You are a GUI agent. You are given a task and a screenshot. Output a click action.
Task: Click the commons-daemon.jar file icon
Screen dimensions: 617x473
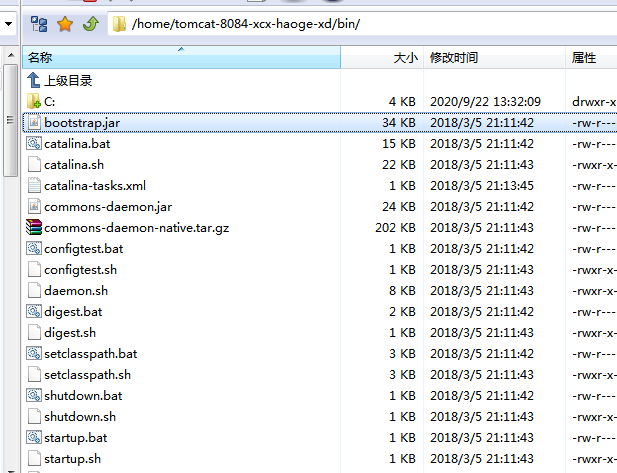[x=34, y=207]
